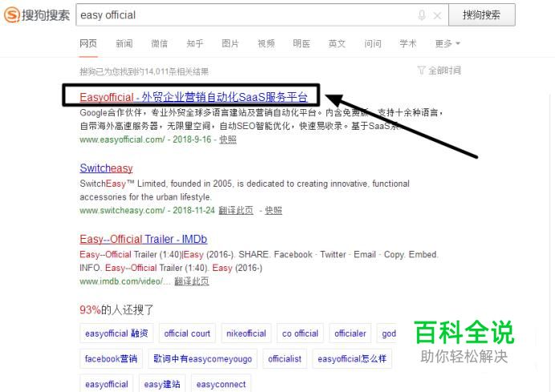This screenshot has height=392, width=555.
Task: Open the Easyofficial SaaS服务平台 result link
Action: click(193, 97)
